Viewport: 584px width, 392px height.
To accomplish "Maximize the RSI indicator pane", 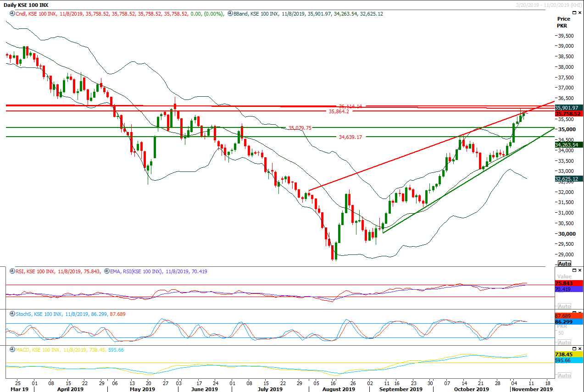I will pyautogui.click(x=574, y=271).
